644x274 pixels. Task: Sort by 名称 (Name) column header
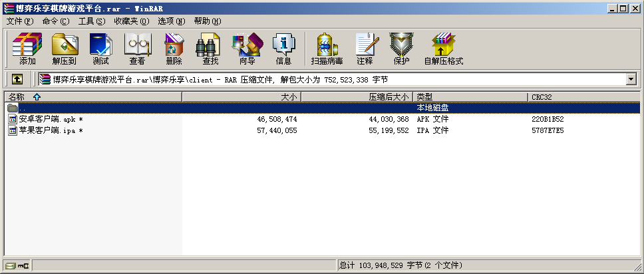pyautogui.click(x=93, y=97)
